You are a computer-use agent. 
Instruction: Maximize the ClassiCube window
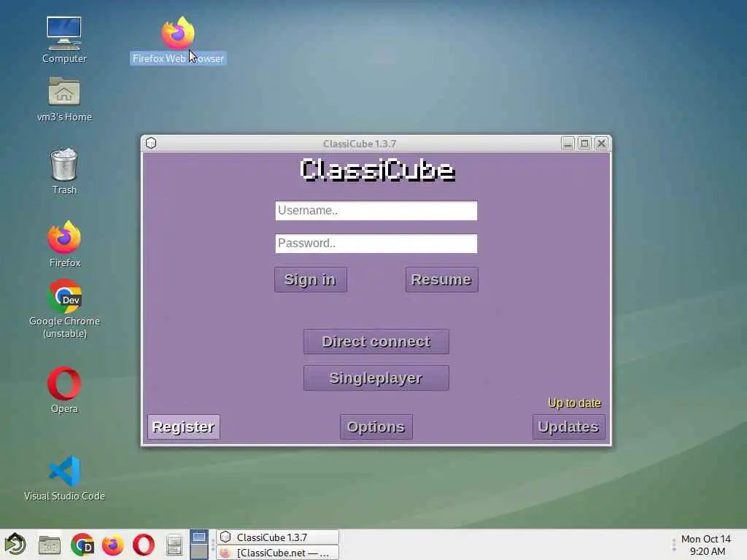[584, 144]
